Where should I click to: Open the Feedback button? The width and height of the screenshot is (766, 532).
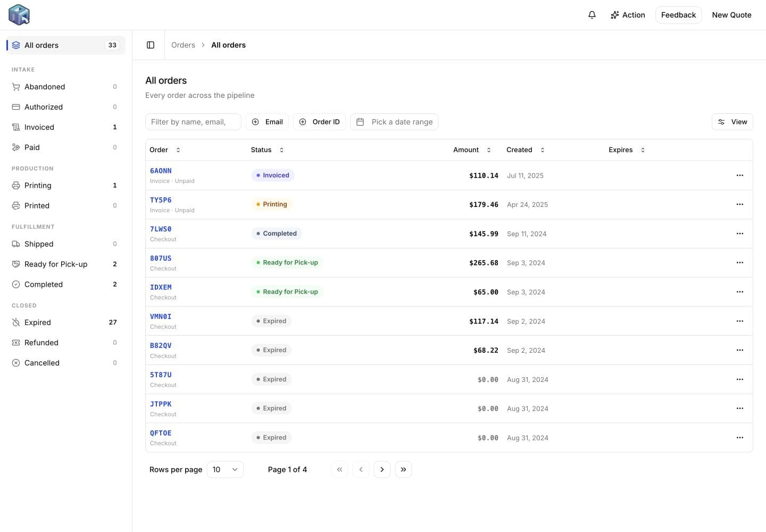pyautogui.click(x=678, y=15)
